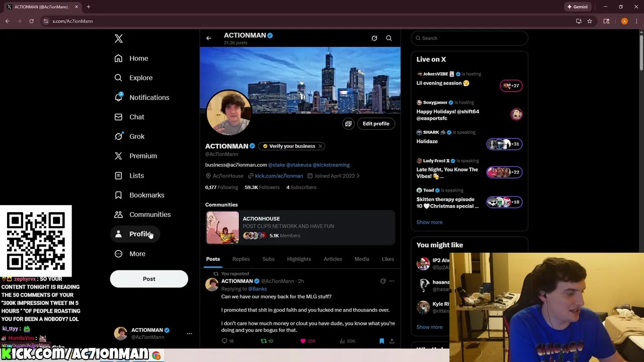644x362 pixels.
Task: Click the X Search field
Action: (469, 38)
